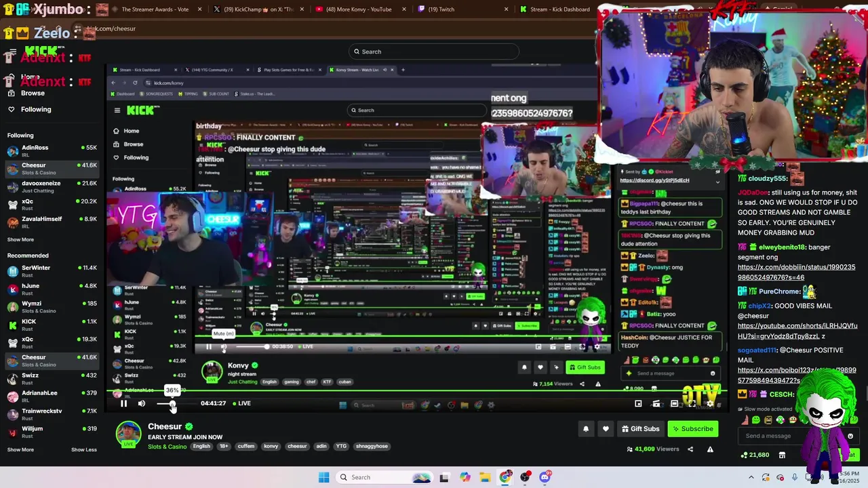Screen dimensions: 868x488
Task: Enable picture-in-picture mode in player
Action: (638, 404)
